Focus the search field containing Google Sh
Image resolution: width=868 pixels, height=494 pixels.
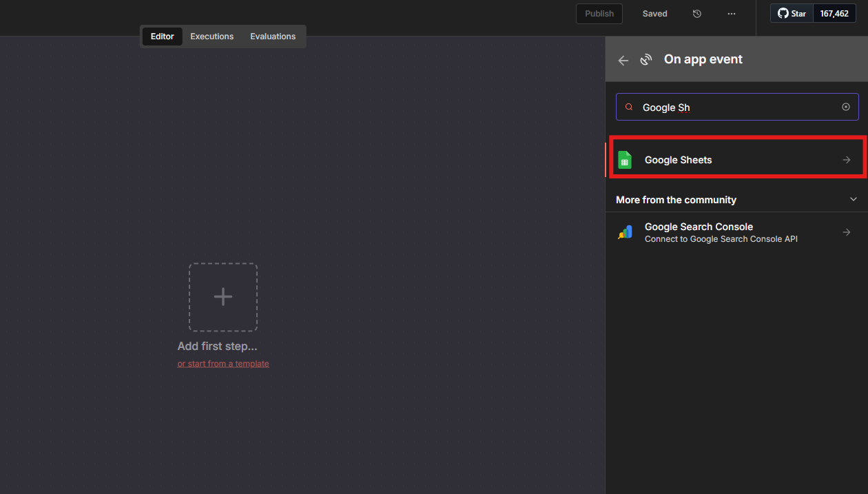pos(737,107)
